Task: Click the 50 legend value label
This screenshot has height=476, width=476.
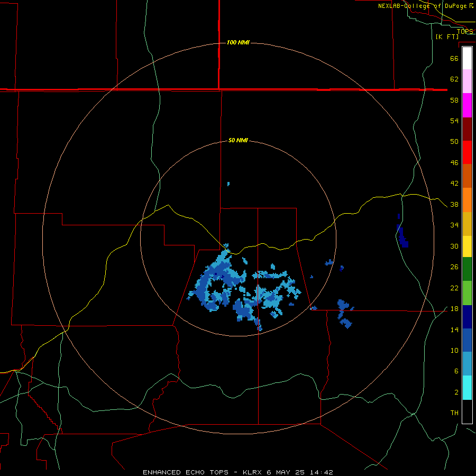Action: coord(454,142)
